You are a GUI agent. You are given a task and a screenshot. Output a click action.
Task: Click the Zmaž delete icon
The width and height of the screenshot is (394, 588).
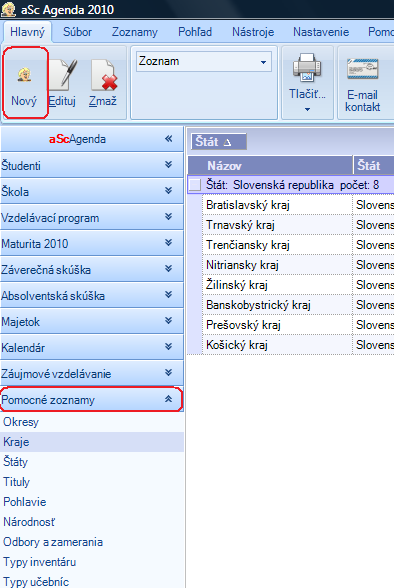click(104, 75)
